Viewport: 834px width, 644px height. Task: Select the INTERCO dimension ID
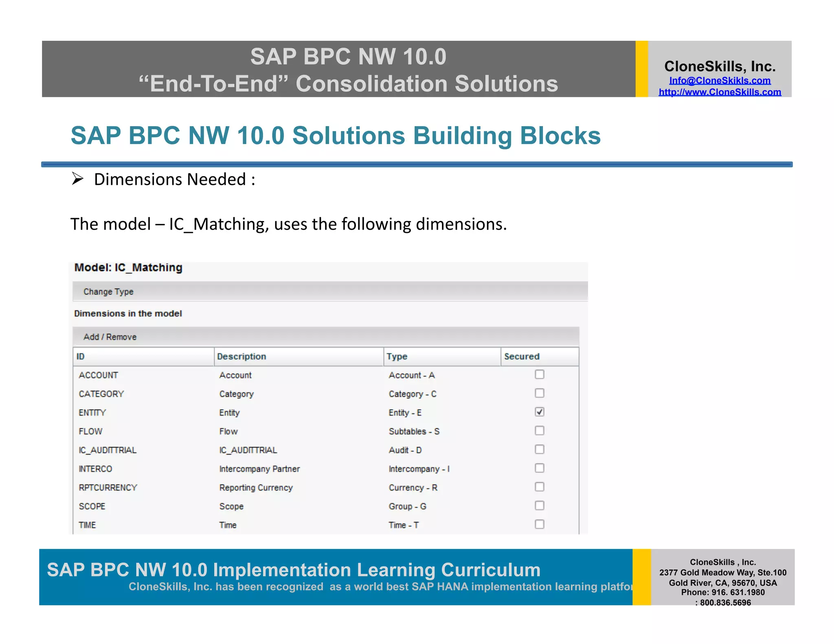[95, 469]
